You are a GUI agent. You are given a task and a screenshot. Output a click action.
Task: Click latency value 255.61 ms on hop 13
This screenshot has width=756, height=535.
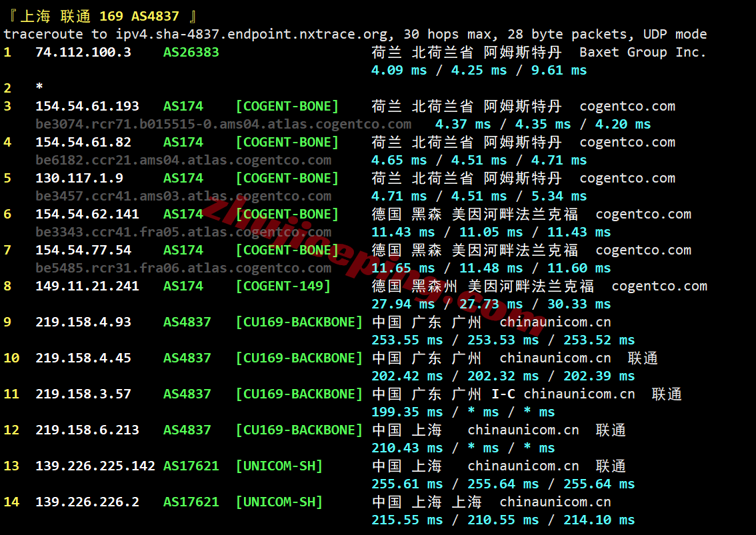point(407,484)
